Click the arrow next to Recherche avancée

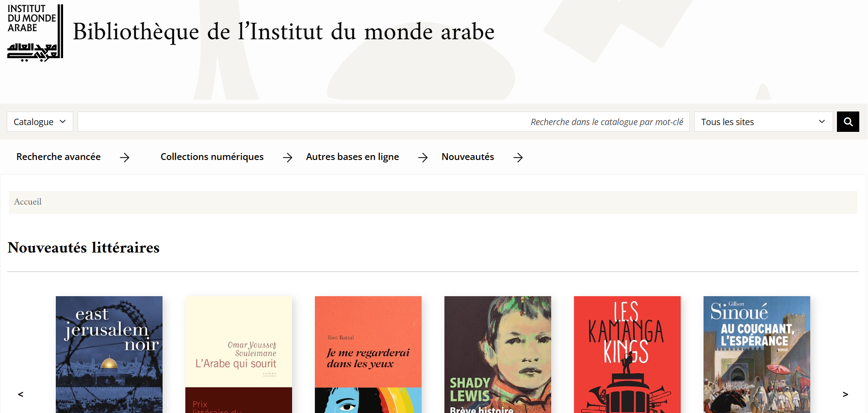(x=125, y=157)
